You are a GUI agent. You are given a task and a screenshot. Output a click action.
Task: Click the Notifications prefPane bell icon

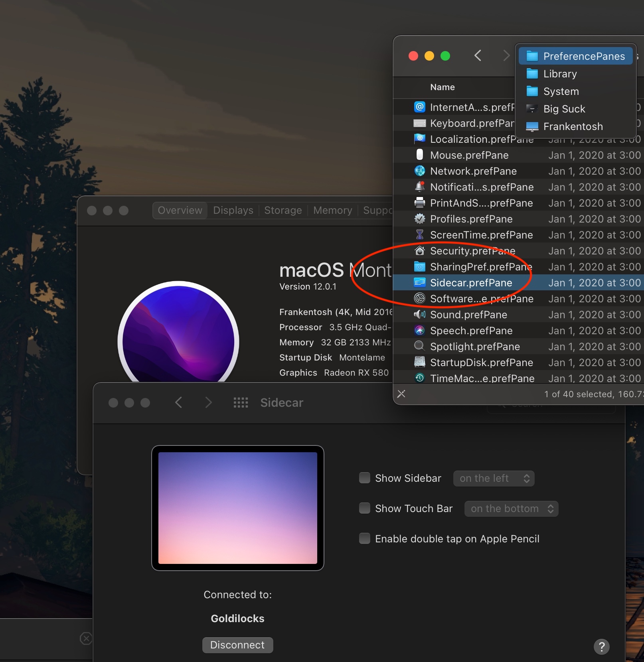419,187
